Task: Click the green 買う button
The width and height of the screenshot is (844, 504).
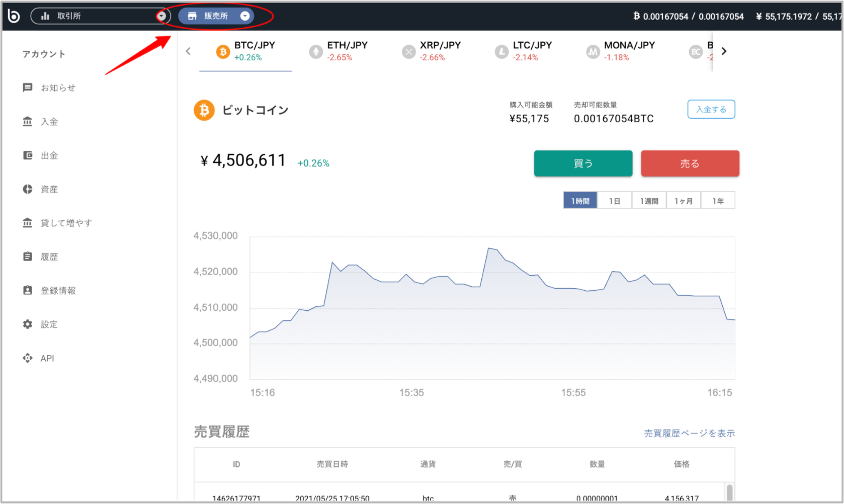Action: (583, 163)
